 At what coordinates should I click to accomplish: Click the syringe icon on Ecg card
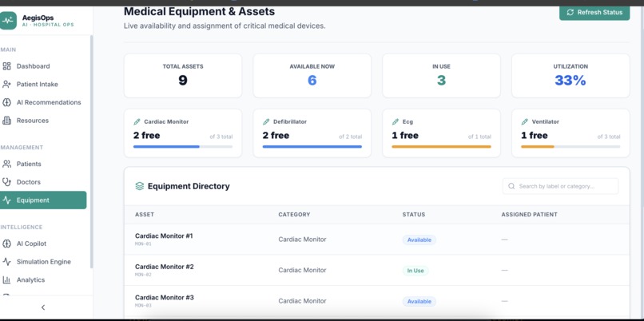tap(396, 122)
